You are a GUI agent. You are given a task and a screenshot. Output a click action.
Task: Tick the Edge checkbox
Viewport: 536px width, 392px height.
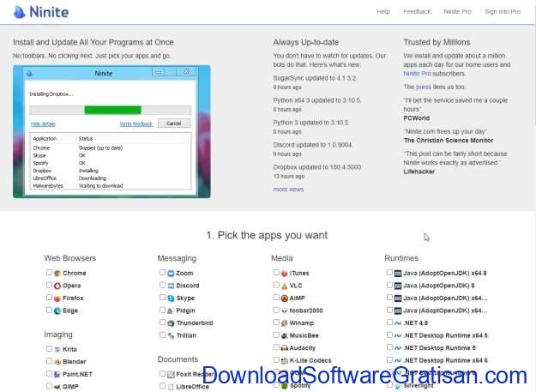pyautogui.click(x=49, y=310)
